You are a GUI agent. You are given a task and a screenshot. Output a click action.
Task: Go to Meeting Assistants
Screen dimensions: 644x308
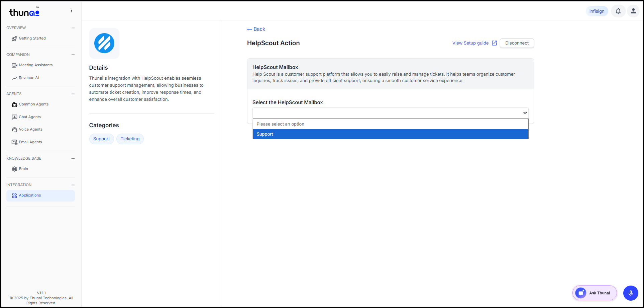point(36,65)
